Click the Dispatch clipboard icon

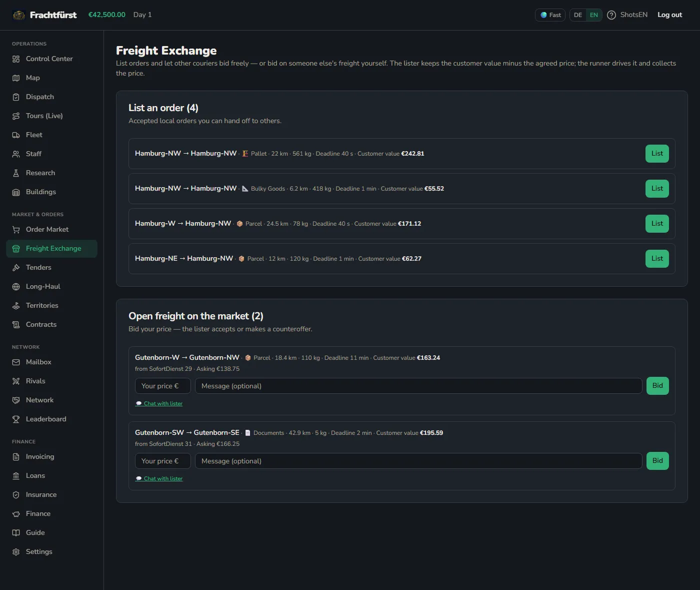[x=16, y=97]
